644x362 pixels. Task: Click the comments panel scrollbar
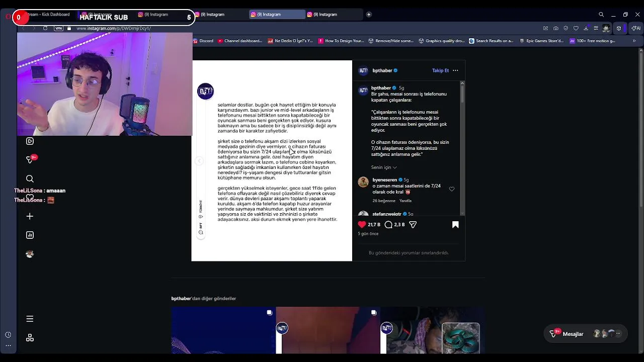462,93
